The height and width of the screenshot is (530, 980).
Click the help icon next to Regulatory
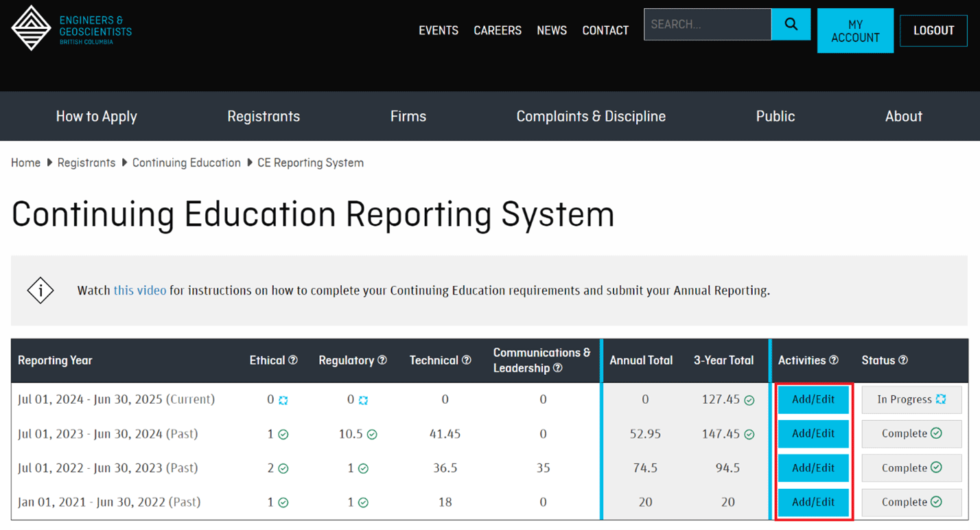[x=382, y=360]
